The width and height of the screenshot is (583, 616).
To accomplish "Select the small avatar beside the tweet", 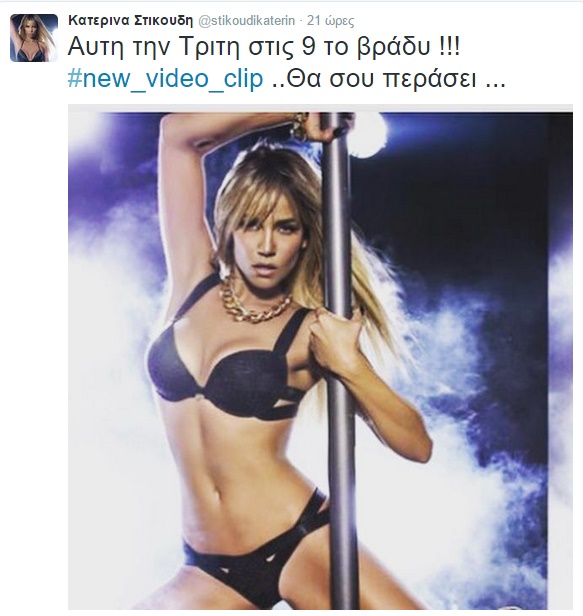I will (34, 38).
